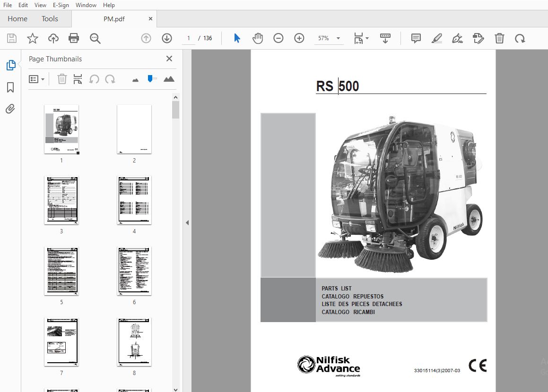Select the highlighter pen tool

(x=436, y=38)
